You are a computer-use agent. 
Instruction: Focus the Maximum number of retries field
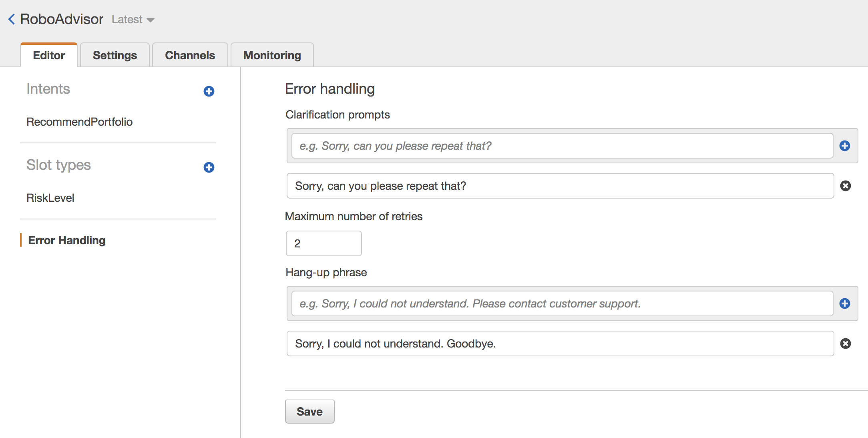(323, 243)
